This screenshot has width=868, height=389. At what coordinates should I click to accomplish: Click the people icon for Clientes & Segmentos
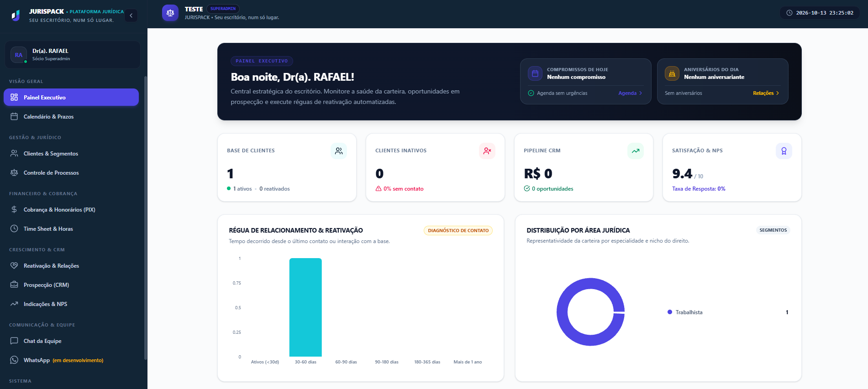click(14, 153)
